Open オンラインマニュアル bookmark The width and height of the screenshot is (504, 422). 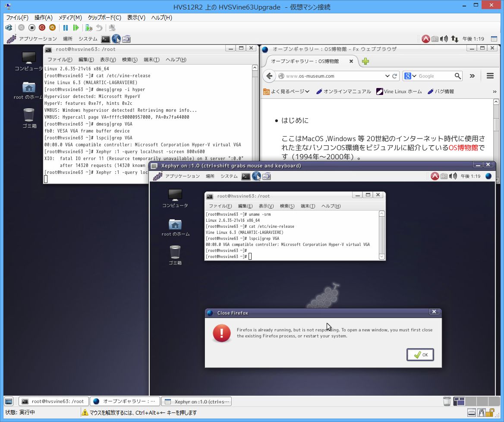(343, 91)
